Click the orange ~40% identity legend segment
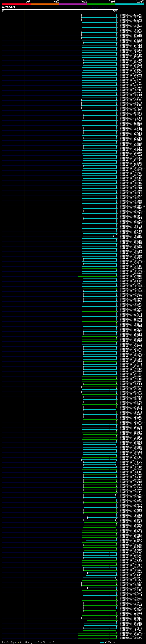146x644 pixels. pyautogui.click(x=45, y=4)
